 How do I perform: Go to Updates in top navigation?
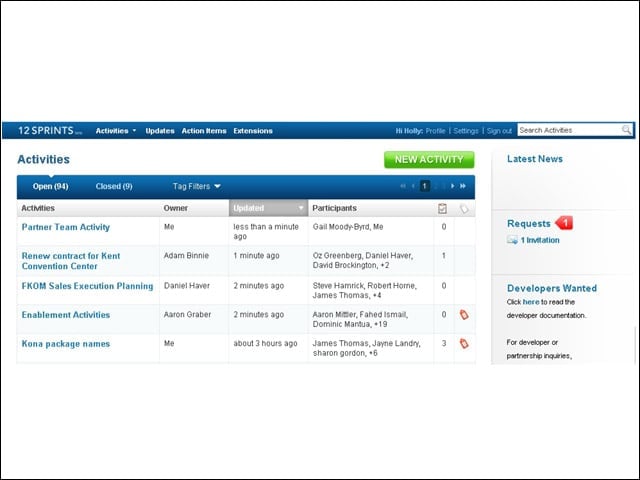click(160, 131)
